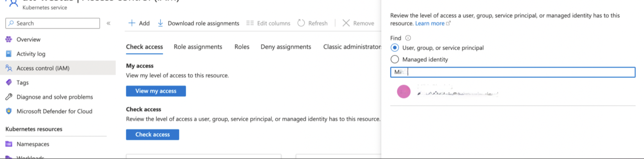Open the Roles tab
The width and height of the screenshot is (644, 159).
242,47
